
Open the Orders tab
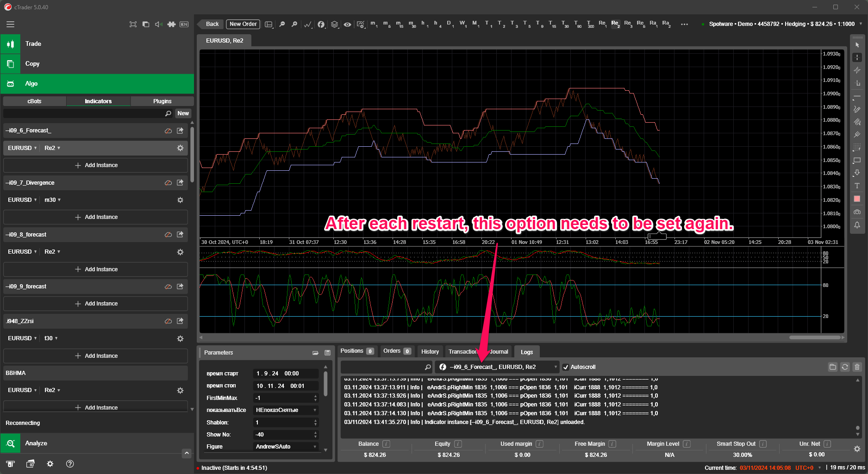[x=397, y=351]
